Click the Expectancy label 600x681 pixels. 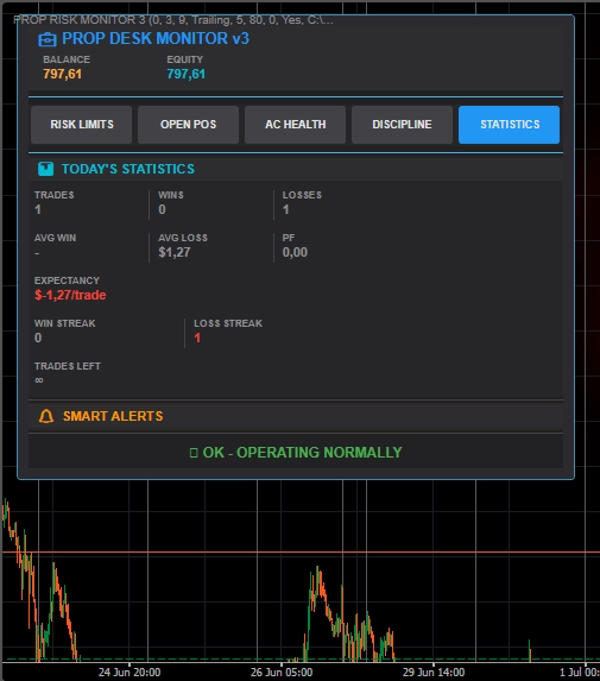[x=67, y=281]
